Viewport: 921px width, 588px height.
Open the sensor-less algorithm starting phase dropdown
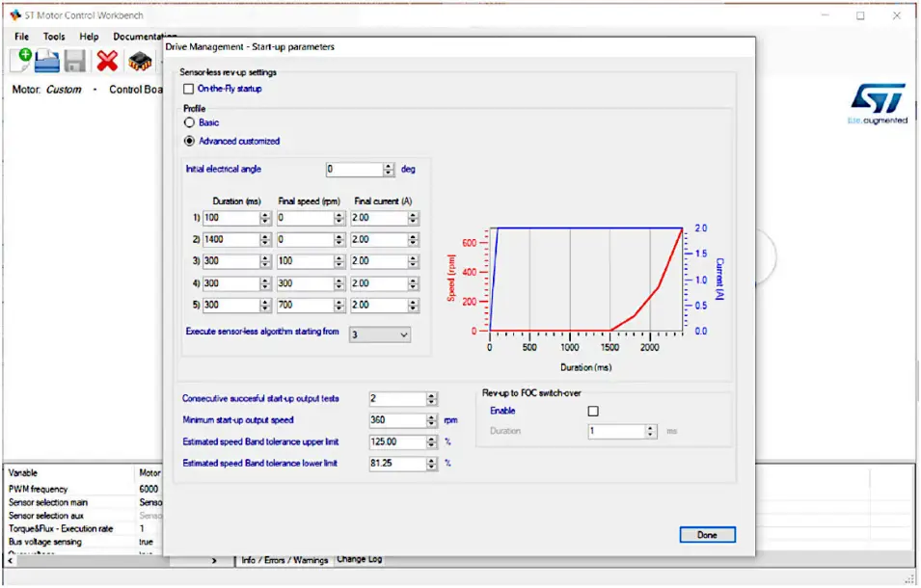(380, 334)
